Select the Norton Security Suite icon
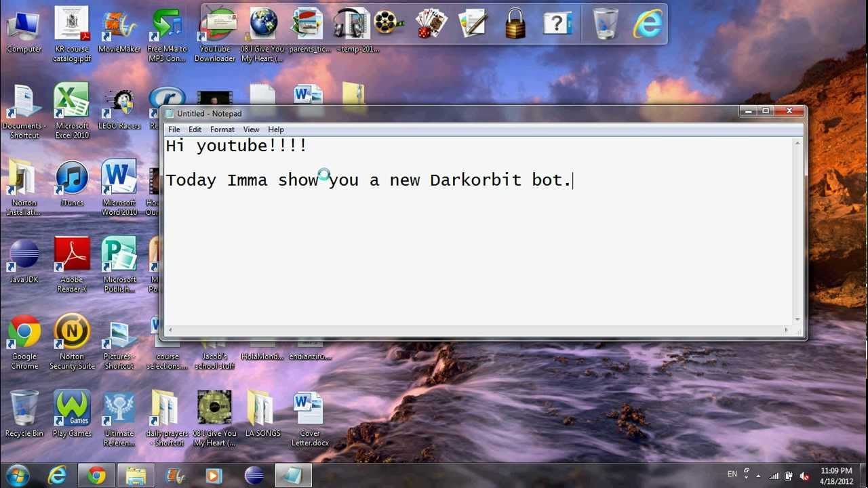The height and width of the screenshot is (488, 868). coord(72,342)
